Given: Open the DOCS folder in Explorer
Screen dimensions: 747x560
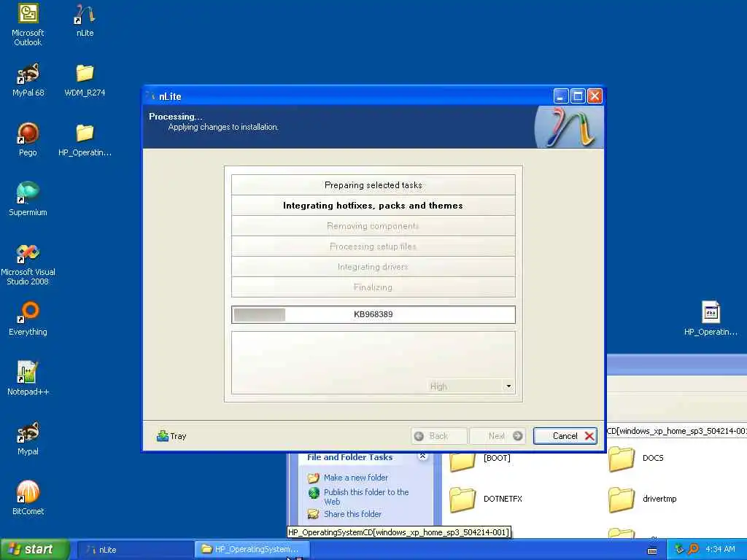Looking at the screenshot, I should point(622,459).
